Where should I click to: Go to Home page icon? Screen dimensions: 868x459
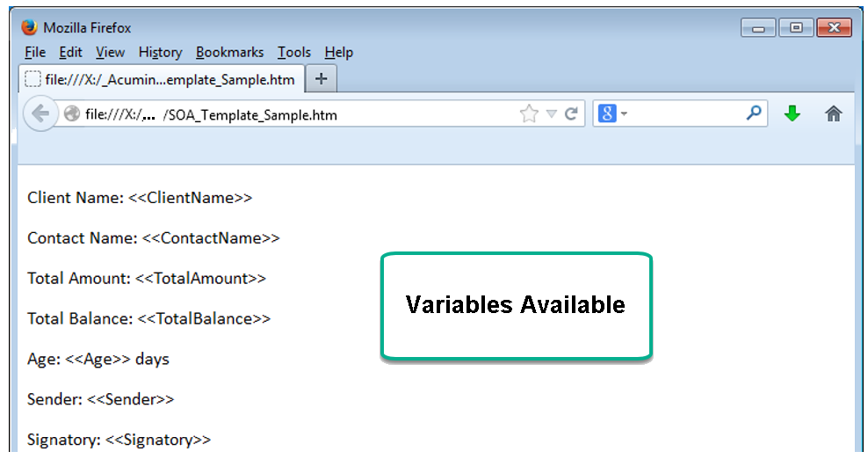pos(833,113)
